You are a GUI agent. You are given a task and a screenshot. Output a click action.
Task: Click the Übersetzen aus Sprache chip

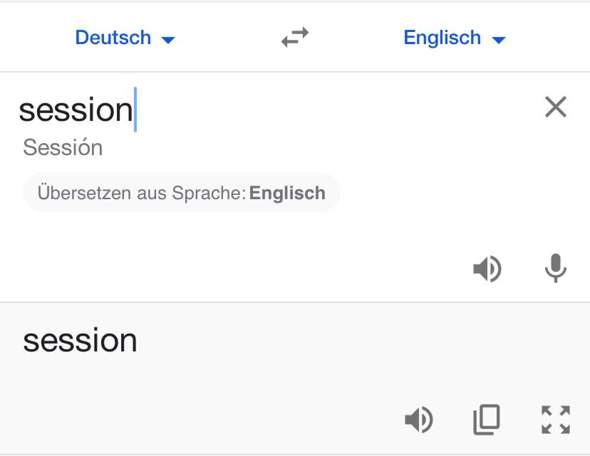[x=181, y=193]
